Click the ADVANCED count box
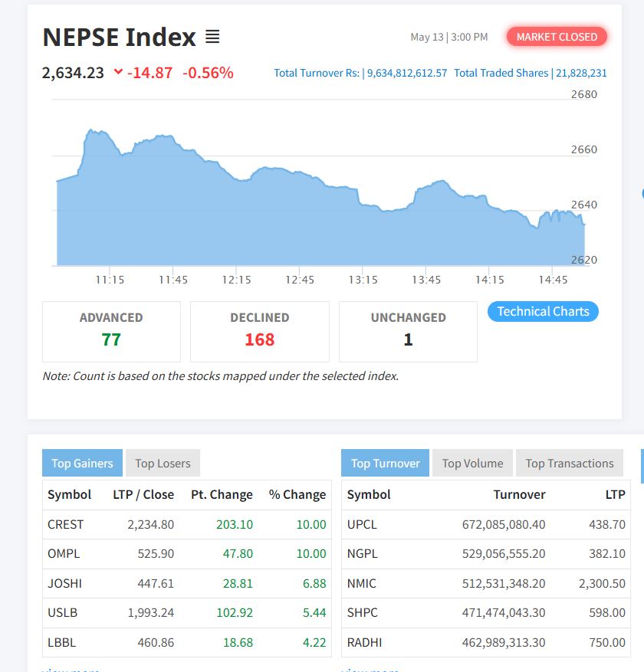The image size is (644, 672). [x=111, y=331]
